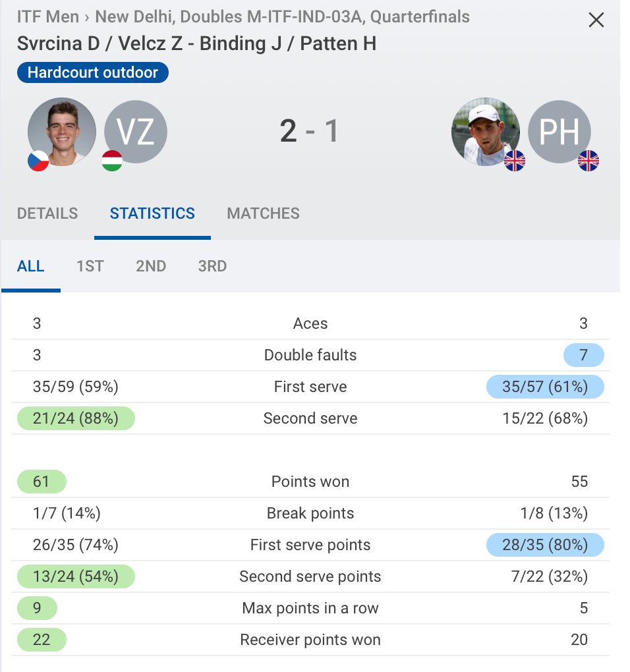Select the Statistics tab
Viewport: 630px width, 672px height.
[x=152, y=213]
